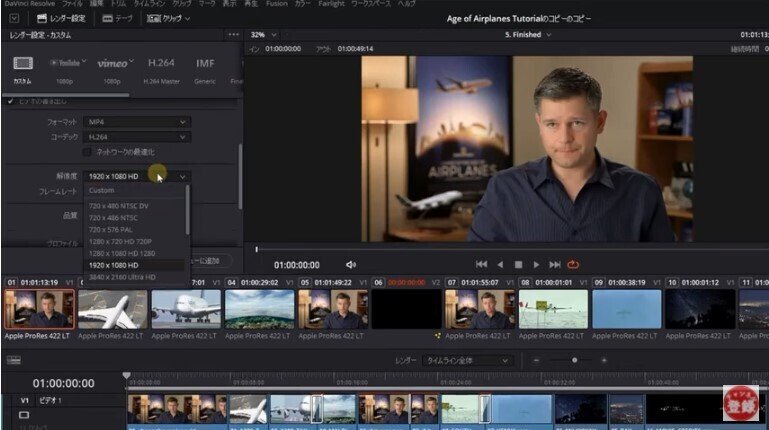Viewport: 769px width, 430px height.
Task: Open the Render Settings panel button
Action: coord(61,18)
